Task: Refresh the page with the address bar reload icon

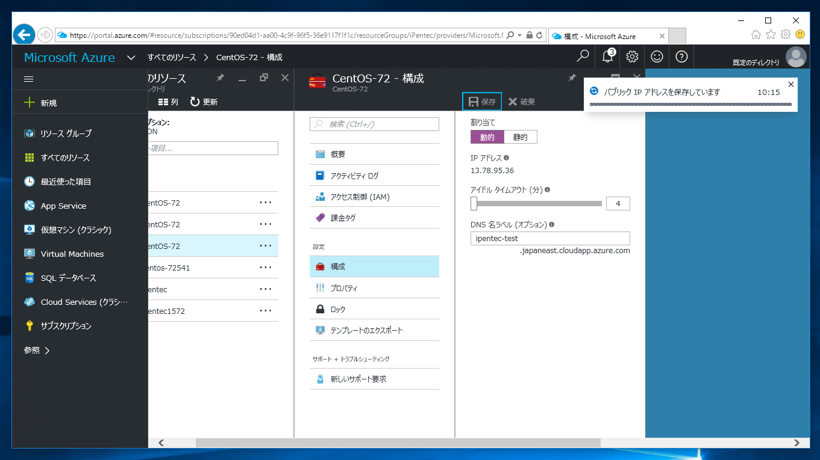Action: [539, 35]
